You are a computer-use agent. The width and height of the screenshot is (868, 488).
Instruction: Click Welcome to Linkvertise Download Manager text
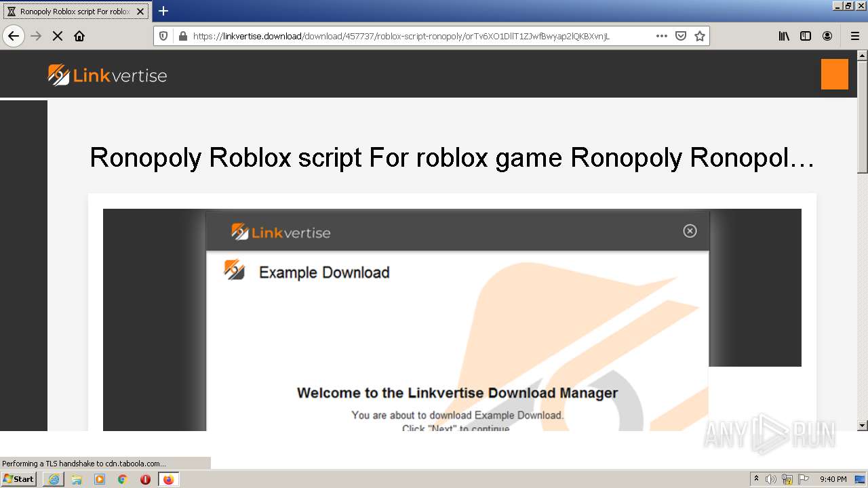pos(457,393)
